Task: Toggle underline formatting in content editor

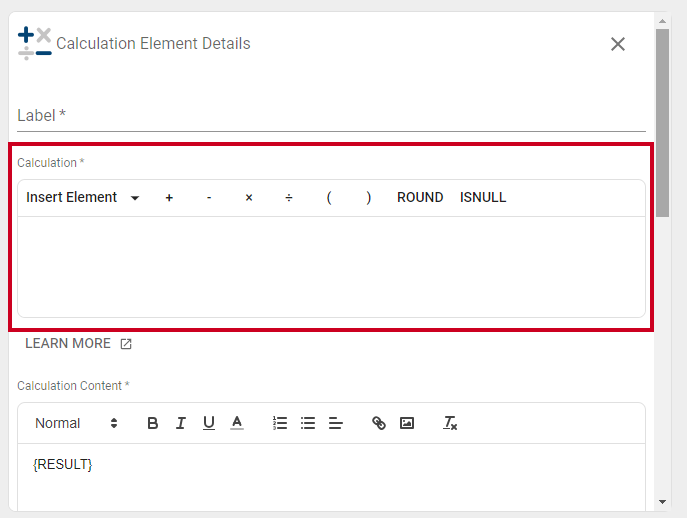Action: [x=209, y=423]
